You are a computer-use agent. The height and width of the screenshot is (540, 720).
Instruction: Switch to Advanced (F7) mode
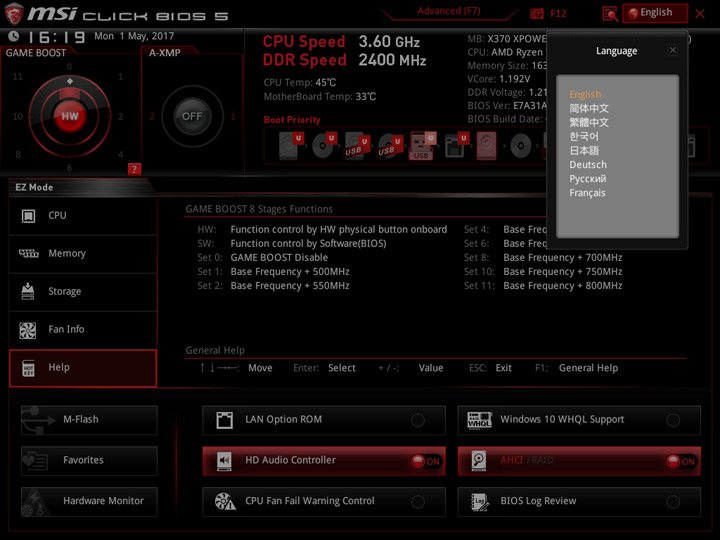pos(449,11)
